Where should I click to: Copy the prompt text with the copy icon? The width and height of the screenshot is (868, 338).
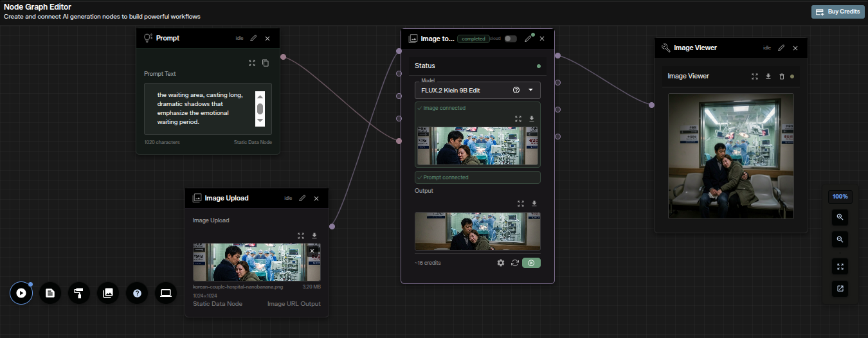tap(265, 63)
